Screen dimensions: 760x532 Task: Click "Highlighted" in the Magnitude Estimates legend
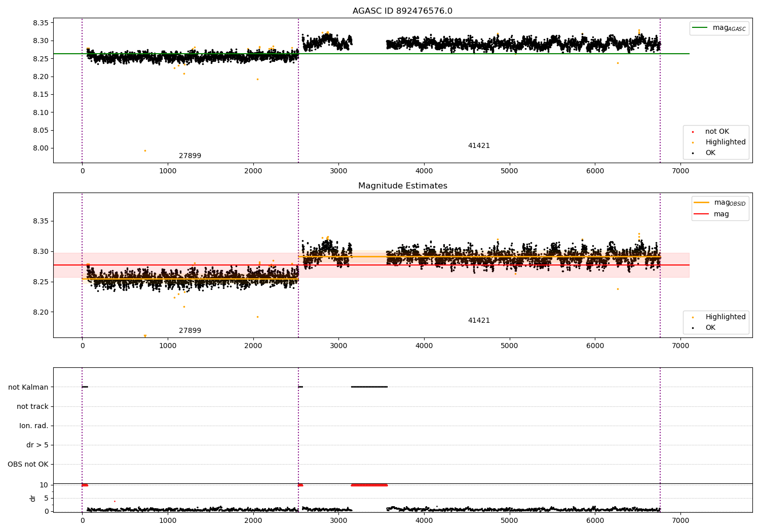click(x=726, y=317)
